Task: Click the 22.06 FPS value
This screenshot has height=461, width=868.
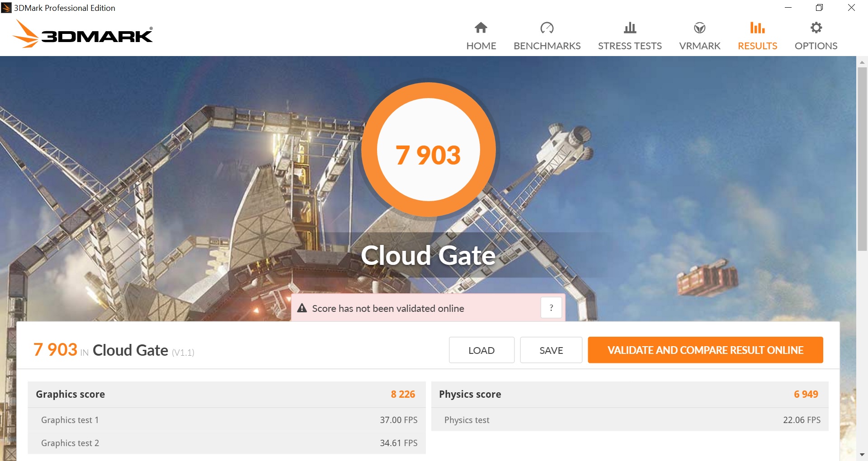Action: point(802,420)
